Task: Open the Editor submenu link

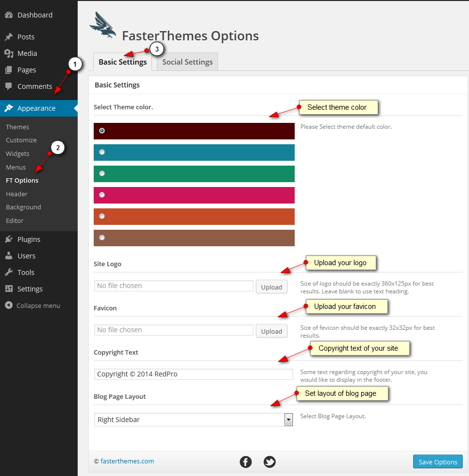Action: pos(15,221)
